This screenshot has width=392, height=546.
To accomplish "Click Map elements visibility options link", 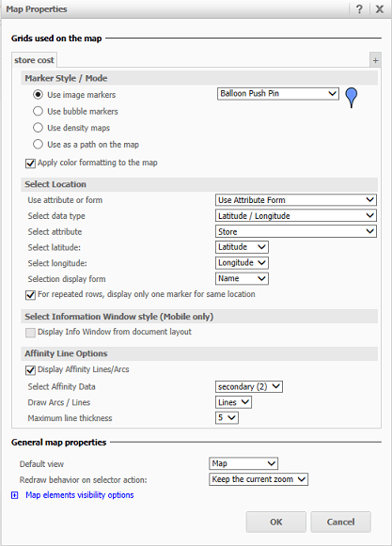I will pyautogui.click(x=80, y=495).
